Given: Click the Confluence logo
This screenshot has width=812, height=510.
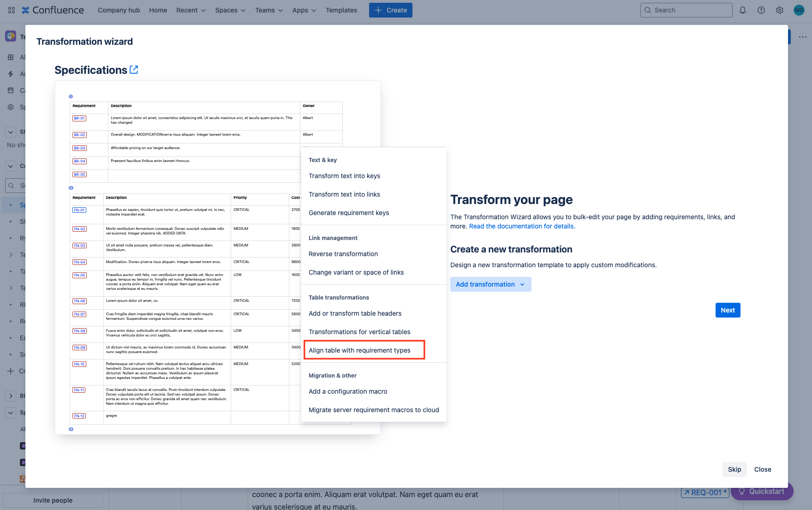Looking at the screenshot, I should click(x=53, y=10).
